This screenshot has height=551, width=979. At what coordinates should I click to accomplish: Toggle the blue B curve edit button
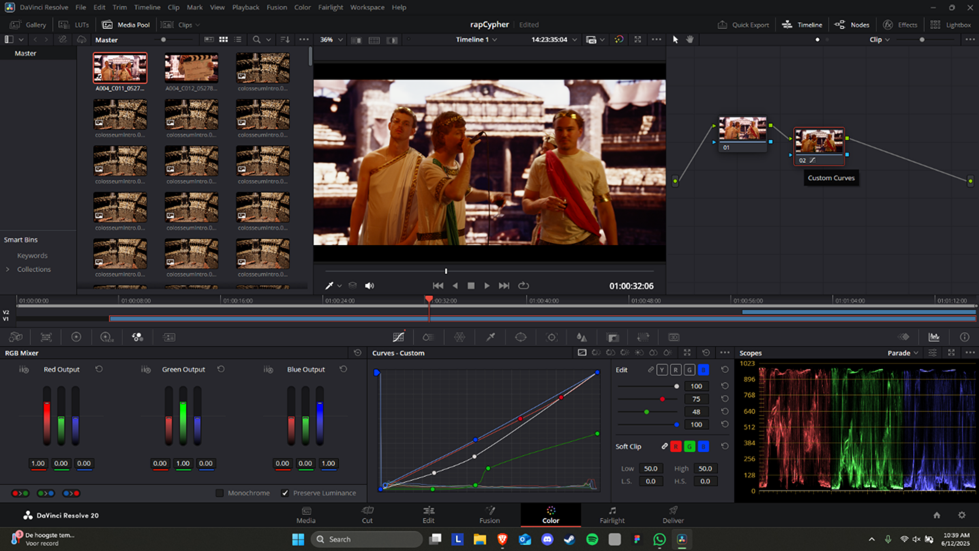point(704,370)
